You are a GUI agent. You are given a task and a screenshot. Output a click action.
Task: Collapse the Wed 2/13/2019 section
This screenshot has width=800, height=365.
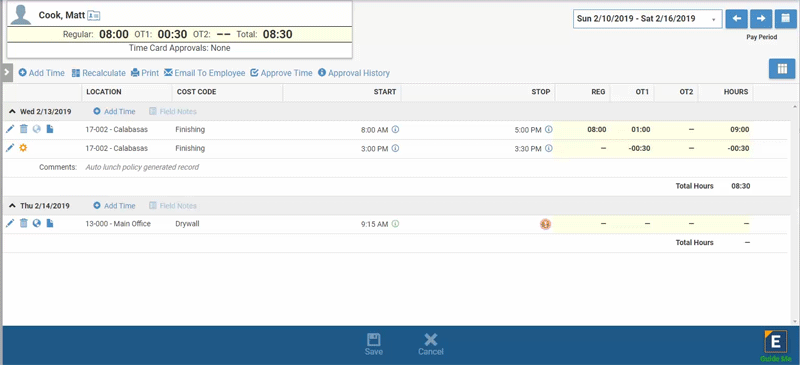pos(13,111)
